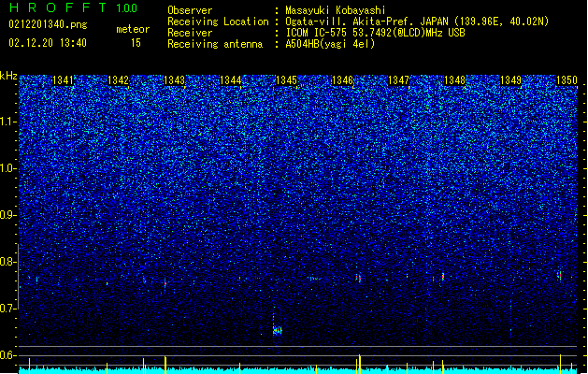Screen dimensions: 588x374
Task: Click the 1350 time marker
Action: [x=566, y=80]
